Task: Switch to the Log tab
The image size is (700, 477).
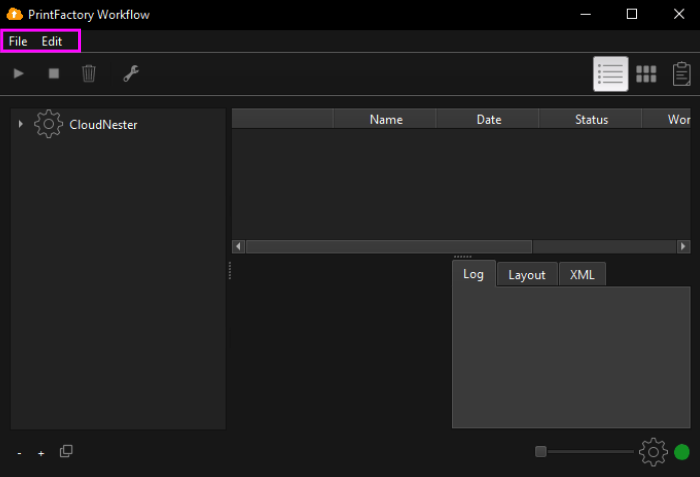Action: coord(473,273)
